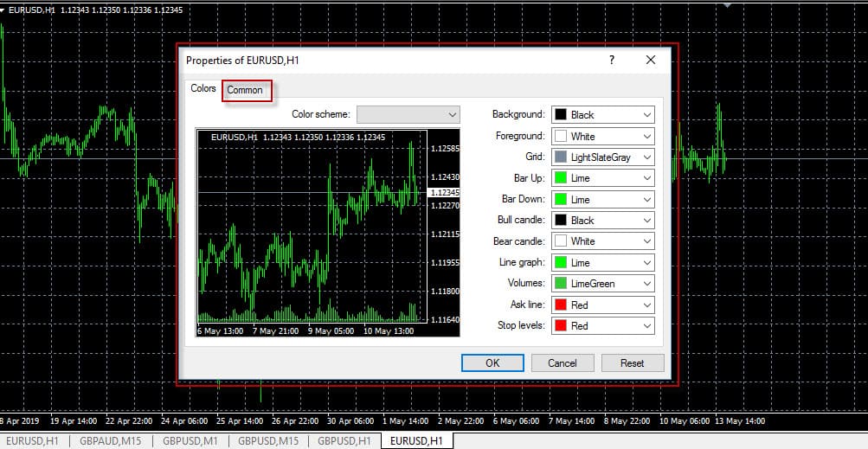Click the Ask line red swatch

point(560,305)
